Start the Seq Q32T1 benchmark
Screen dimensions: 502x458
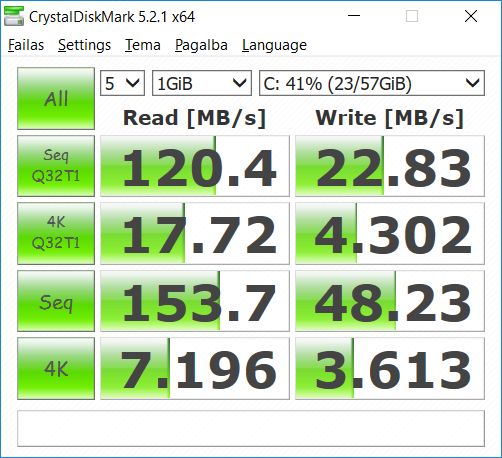(x=56, y=166)
